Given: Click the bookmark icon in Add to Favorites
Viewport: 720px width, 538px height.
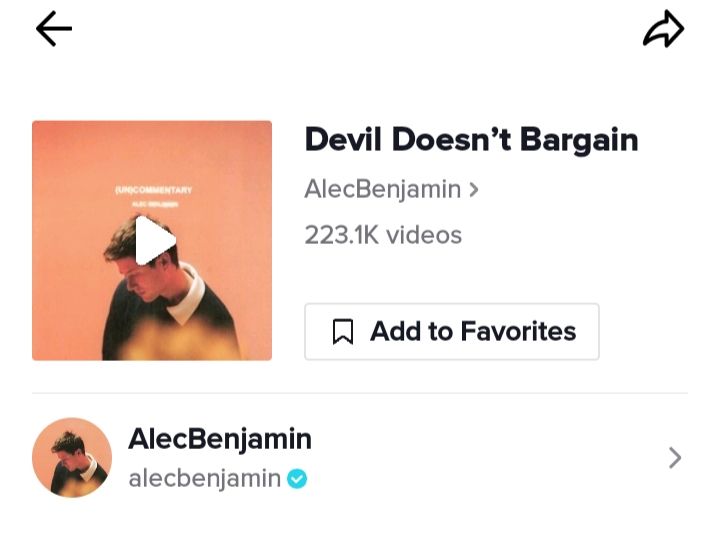Looking at the screenshot, I should pyautogui.click(x=343, y=331).
